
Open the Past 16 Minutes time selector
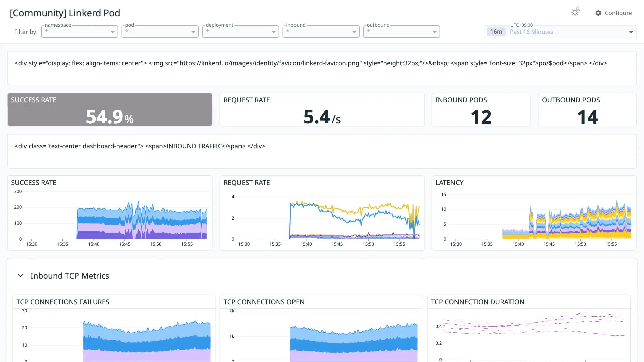coord(560,32)
